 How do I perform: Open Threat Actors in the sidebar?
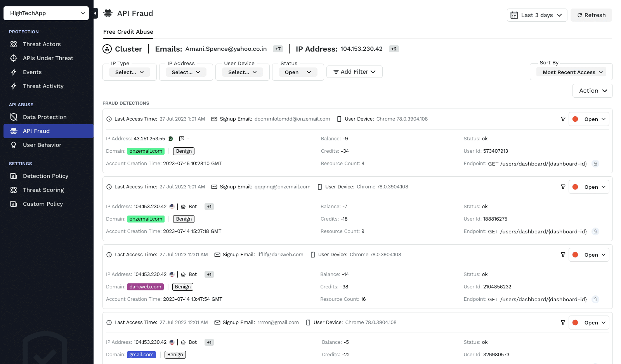tap(42, 44)
